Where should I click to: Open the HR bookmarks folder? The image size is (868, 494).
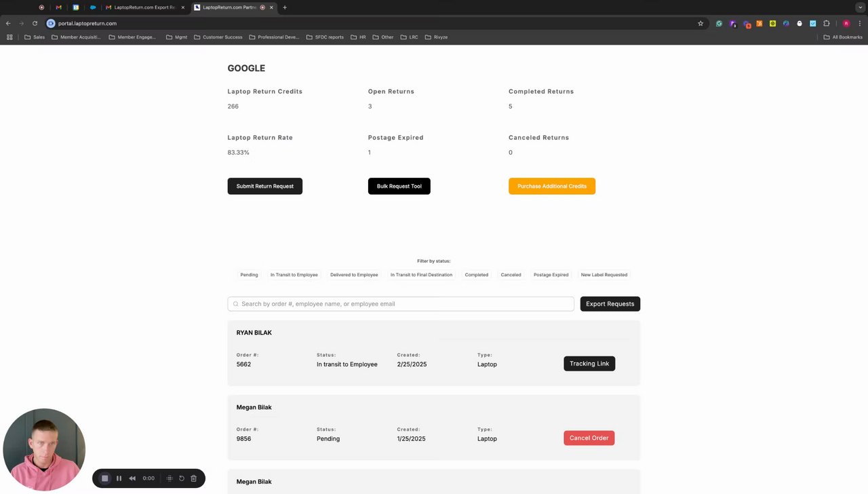(358, 37)
